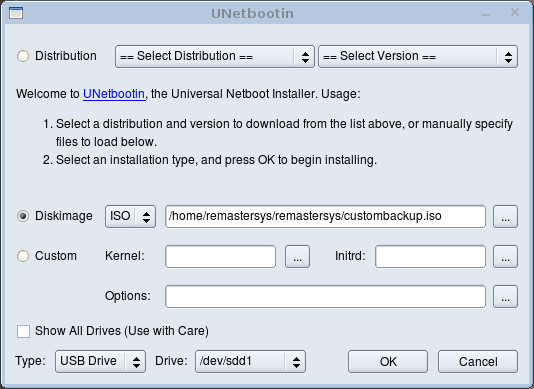Image resolution: width=534 pixels, height=389 pixels.
Task: Follow the UNetbootin hyperlink
Action: pos(114,94)
